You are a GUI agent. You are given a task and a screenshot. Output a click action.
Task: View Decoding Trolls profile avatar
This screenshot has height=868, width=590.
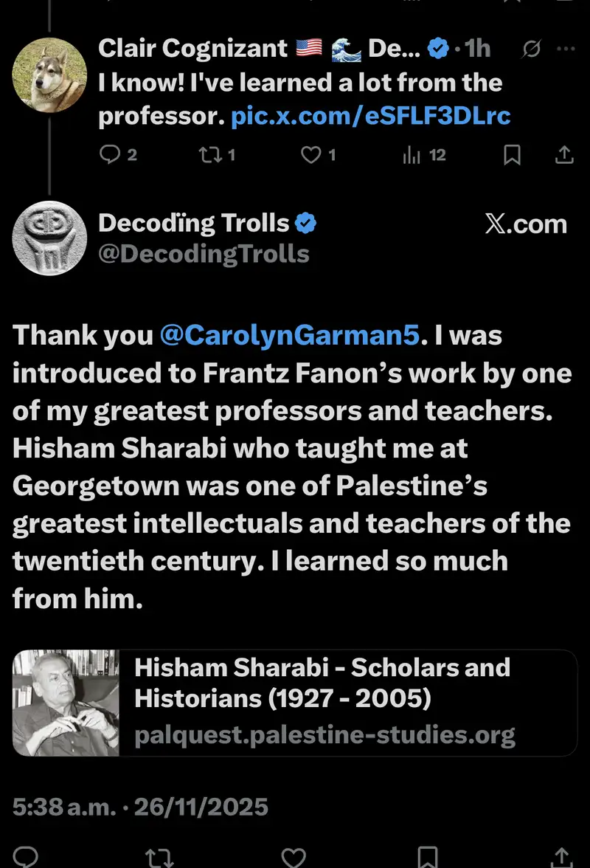tap(50, 238)
